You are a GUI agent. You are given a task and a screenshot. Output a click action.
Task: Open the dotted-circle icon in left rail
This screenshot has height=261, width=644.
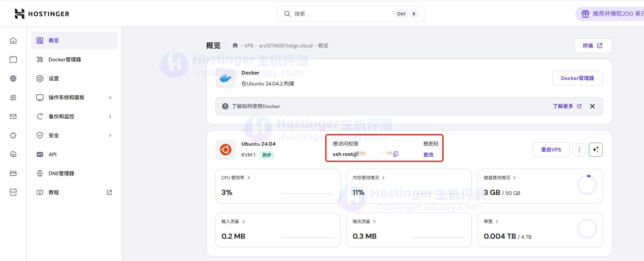[13, 135]
